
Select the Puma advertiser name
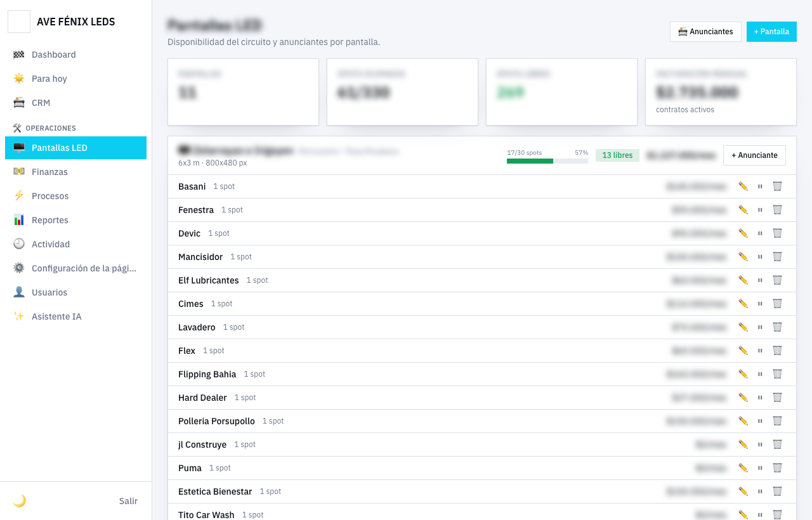(x=190, y=468)
